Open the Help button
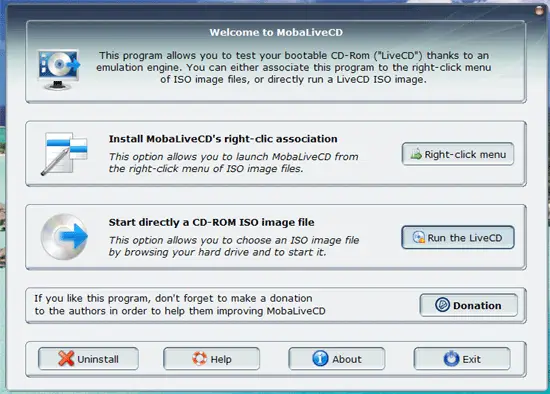The height and width of the screenshot is (394, 550). (x=212, y=359)
